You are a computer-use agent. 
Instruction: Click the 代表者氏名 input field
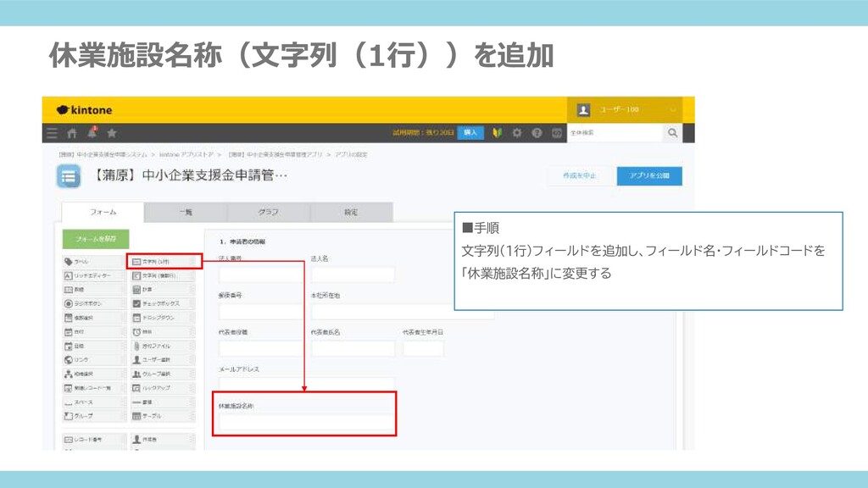click(x=353, y=348)
